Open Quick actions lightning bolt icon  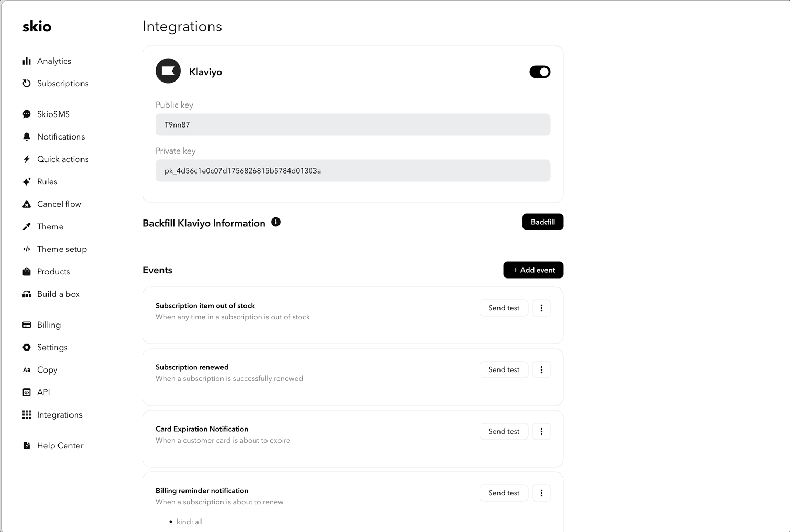coord(27,159)
